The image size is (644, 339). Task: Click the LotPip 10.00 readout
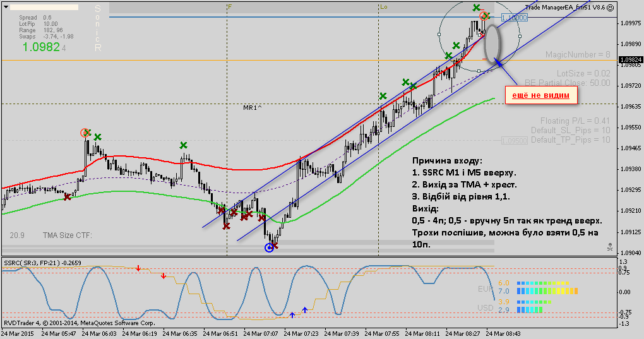(38, 24)
